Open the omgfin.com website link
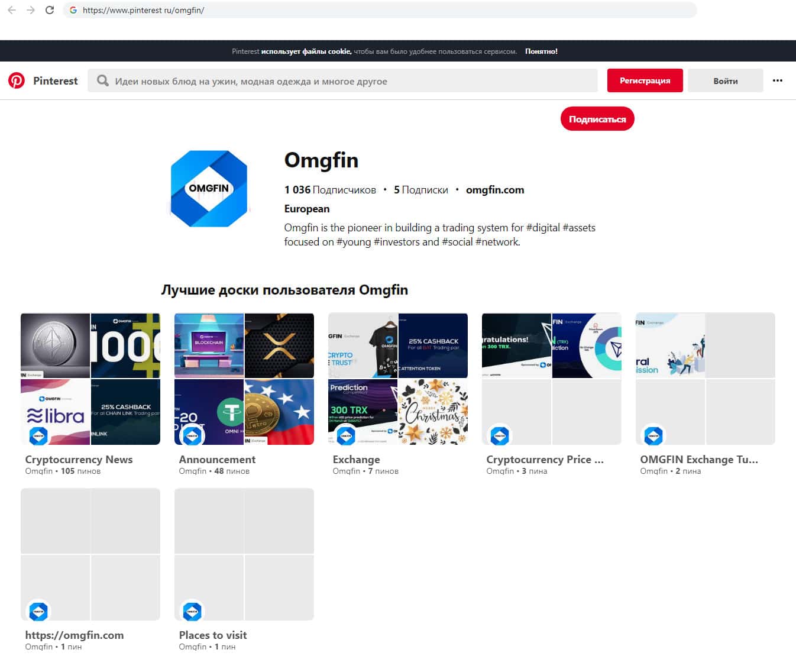The width and height of the screenshot is (796, 672). (494, 190)
